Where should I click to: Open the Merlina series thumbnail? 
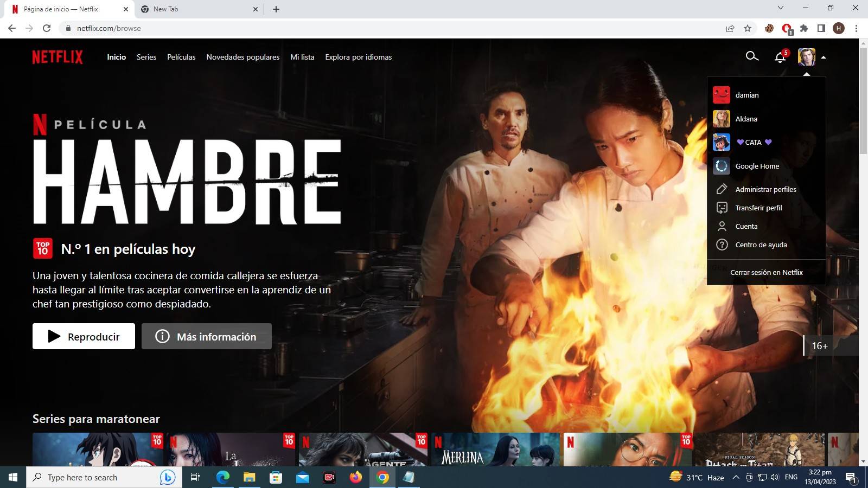click(x=495, y=450)
